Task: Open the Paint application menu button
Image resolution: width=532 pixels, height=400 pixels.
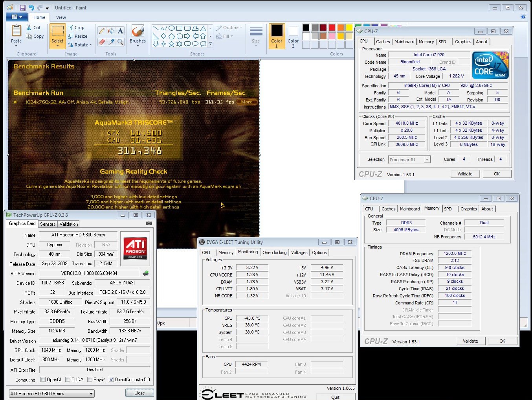Action: pyautogui.click(x=17, y=17)
